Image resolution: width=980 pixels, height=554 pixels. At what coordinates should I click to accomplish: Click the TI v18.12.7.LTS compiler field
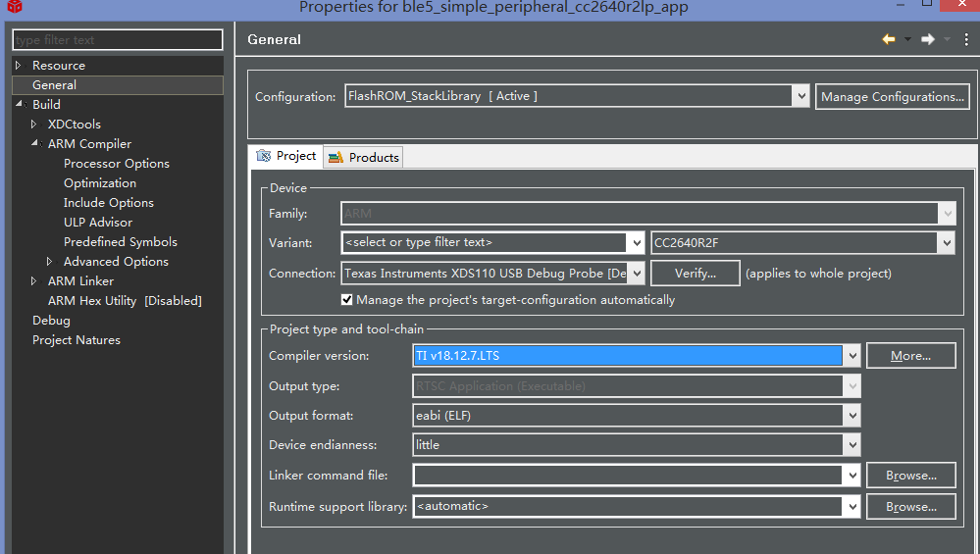point(628,355)
